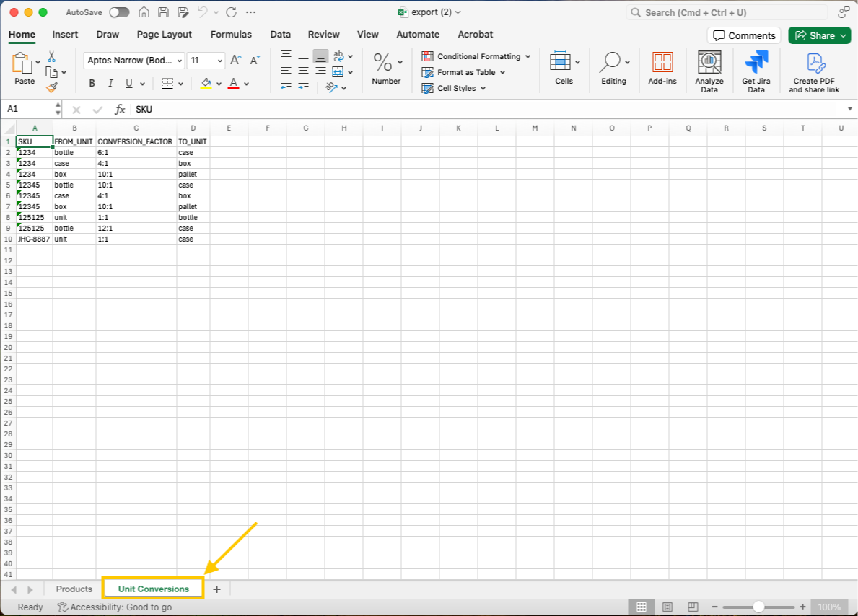Click the Paste clipboard icon
The image size is (858, 616).
click(22, 63)
